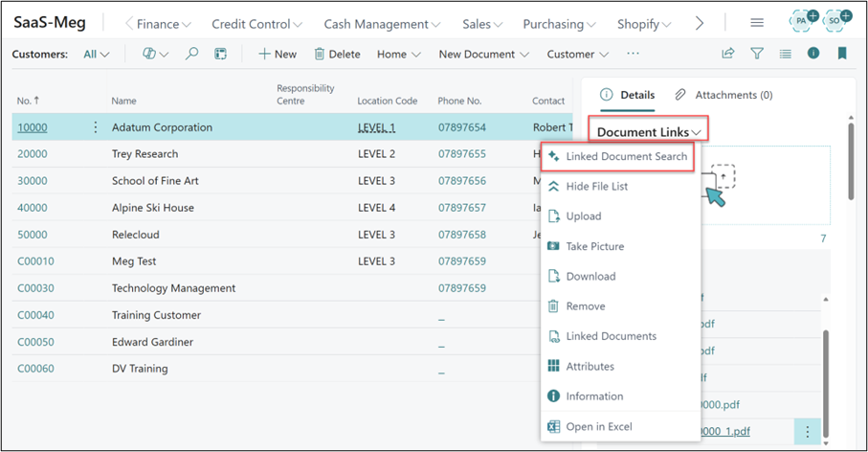Image resolution: width=868 pixels, height=452 pixels.
Task: Expand the Sales menu
Action: click(482, 24)
